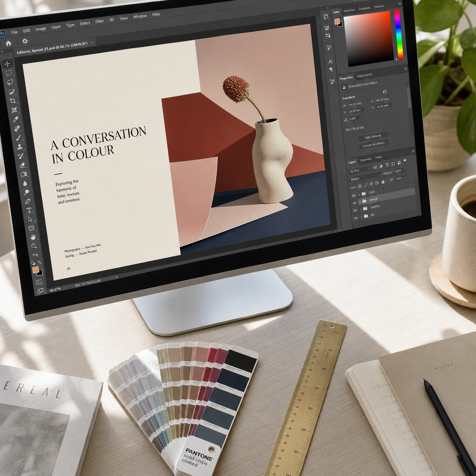Click the reset transform icon in Properties
Image resolution: width=476 pixels, height=476 pixels.
coord(384,92)
